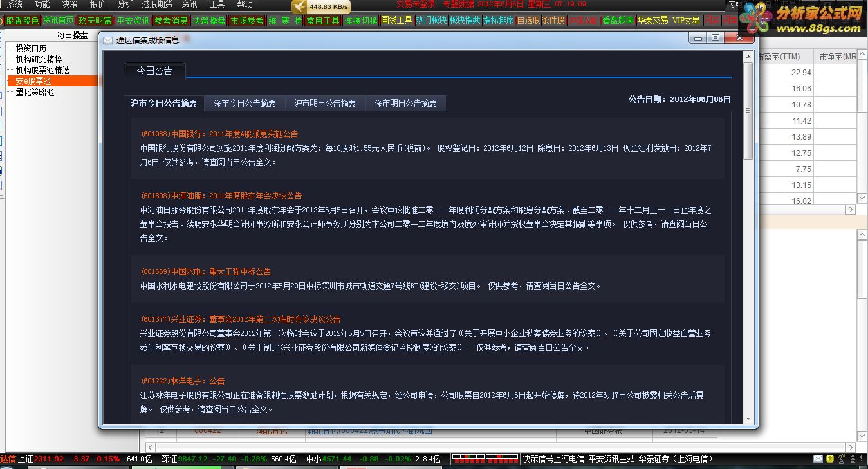Select 机构研究精粹 in the tree

[39, 59]
